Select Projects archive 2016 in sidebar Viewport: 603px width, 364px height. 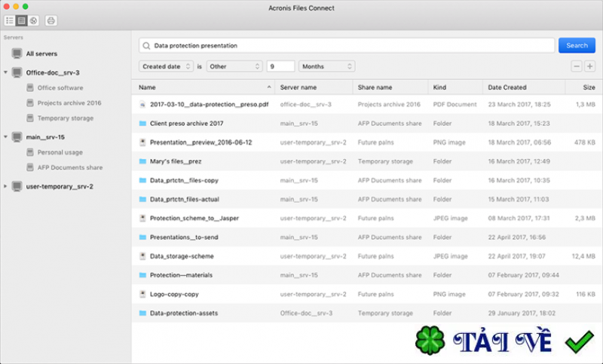click(x=69, y=102)
